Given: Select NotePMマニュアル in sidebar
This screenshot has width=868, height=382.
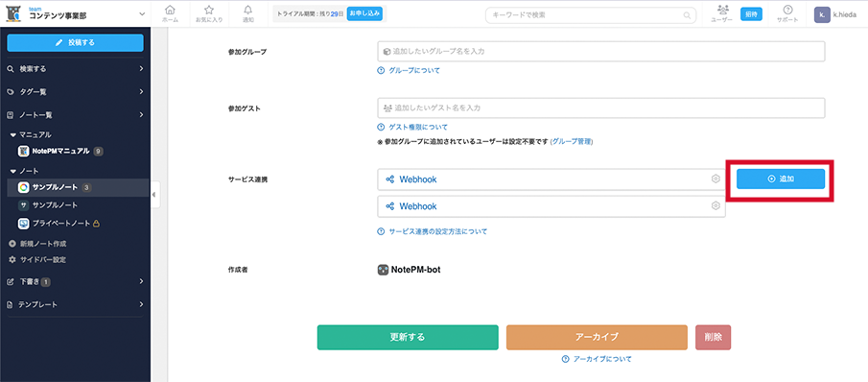Looking at the screenshot, I should click(x=60, y=151).
